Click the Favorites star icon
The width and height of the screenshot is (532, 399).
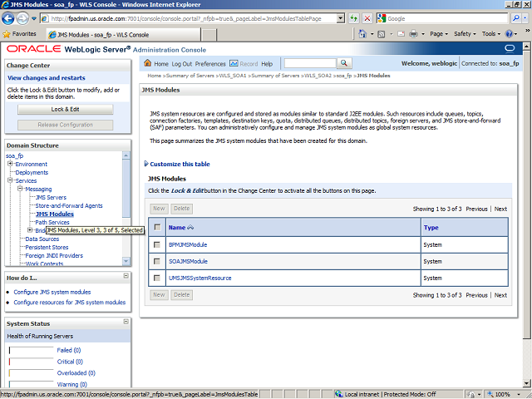pos(7,34)
